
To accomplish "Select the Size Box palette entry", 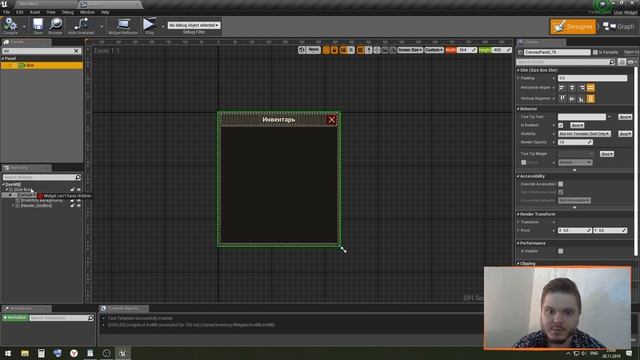I will click(42, 65).
